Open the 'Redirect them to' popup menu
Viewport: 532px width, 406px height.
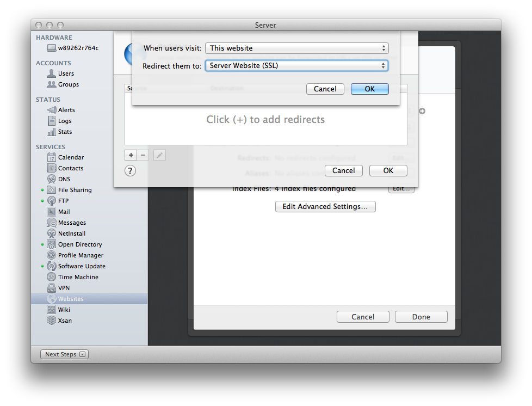(x=297, y=65)
